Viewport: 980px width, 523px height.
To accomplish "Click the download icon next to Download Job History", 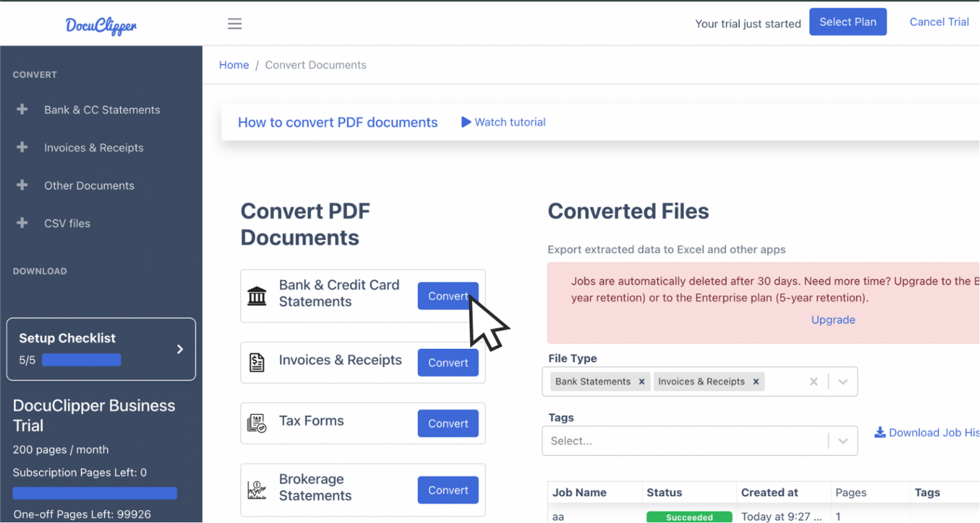I will pos(880,432).
